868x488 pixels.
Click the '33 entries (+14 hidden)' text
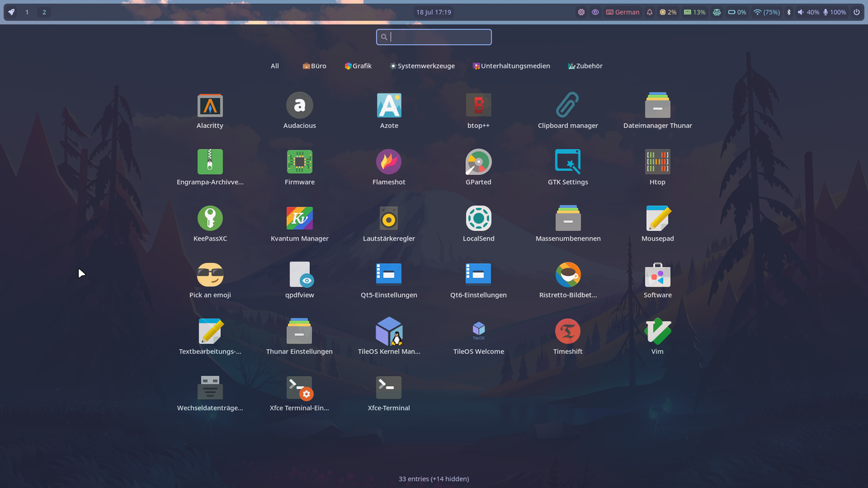coord(434,479)
